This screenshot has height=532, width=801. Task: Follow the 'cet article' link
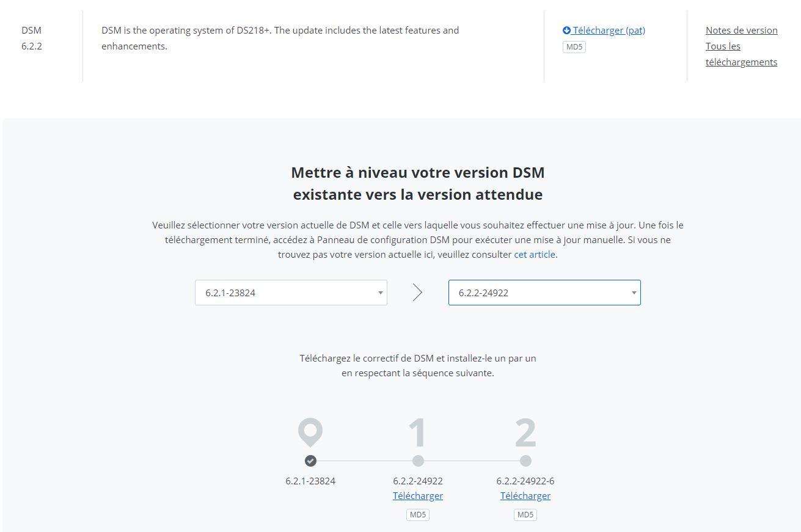535,255
